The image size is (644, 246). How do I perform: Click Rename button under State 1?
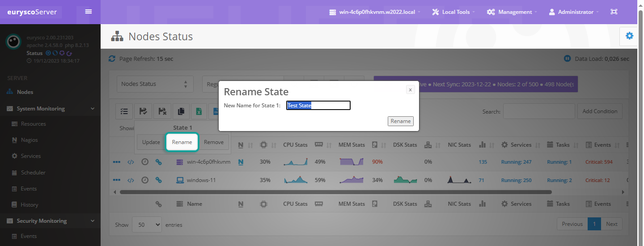click(182, 142)
